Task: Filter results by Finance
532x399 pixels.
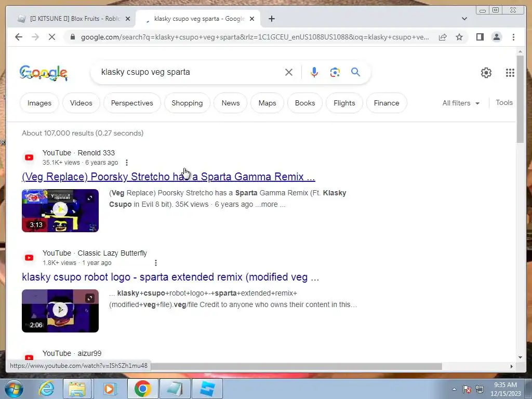Action: (x=387, y=103)
